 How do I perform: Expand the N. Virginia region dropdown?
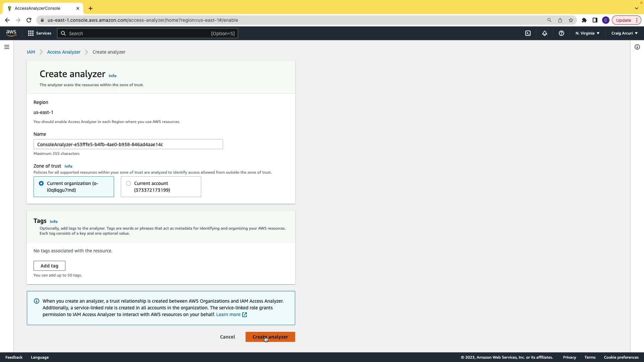pos(587,33)
